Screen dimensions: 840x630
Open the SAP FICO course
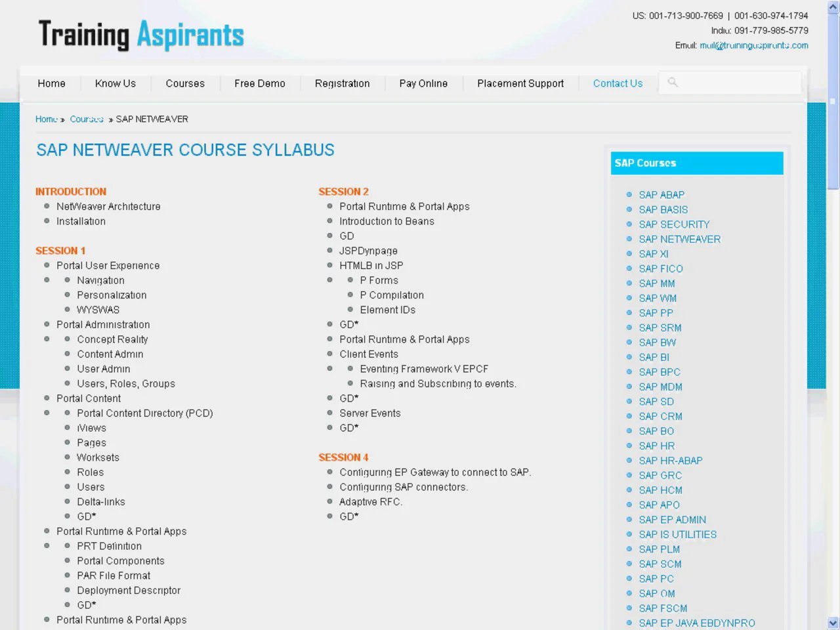point(661,268)
